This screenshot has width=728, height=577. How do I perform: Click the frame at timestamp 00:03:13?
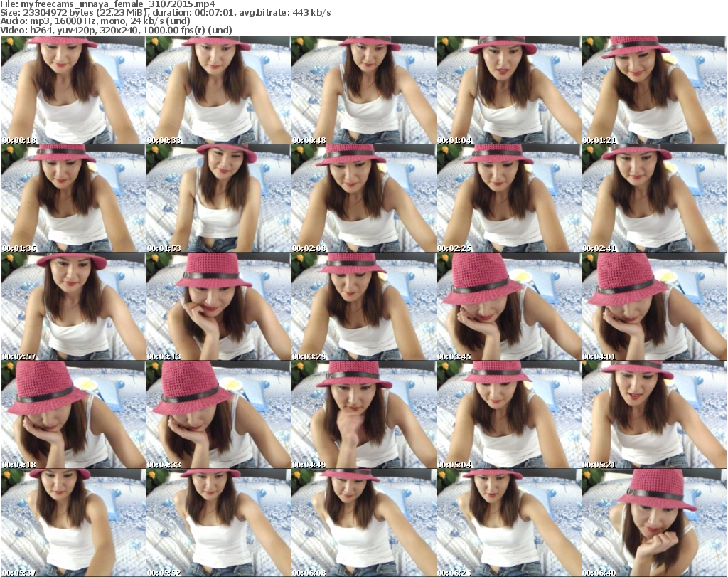pyautogui.click(x=219, y=307)
